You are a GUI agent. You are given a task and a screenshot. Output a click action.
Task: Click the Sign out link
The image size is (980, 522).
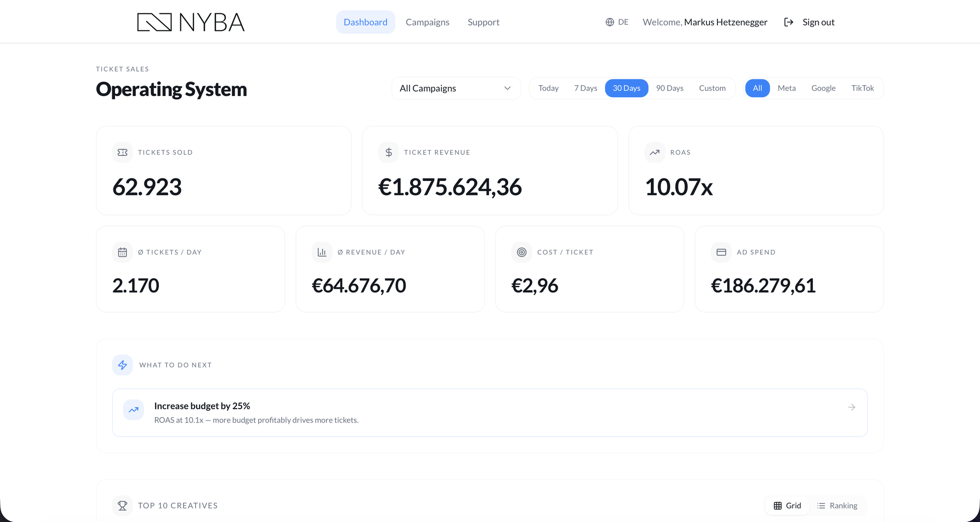tap(818, 22)
